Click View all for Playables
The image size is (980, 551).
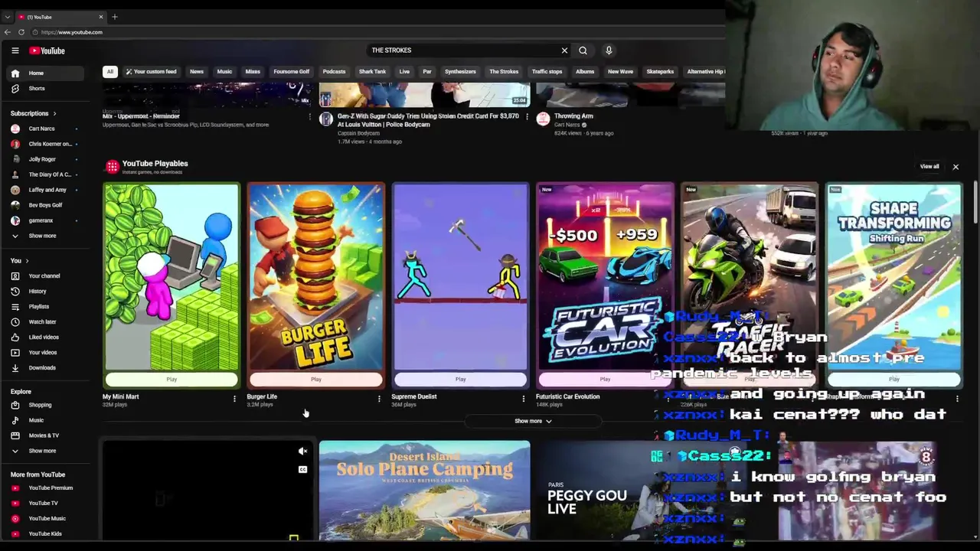point(929,166)
